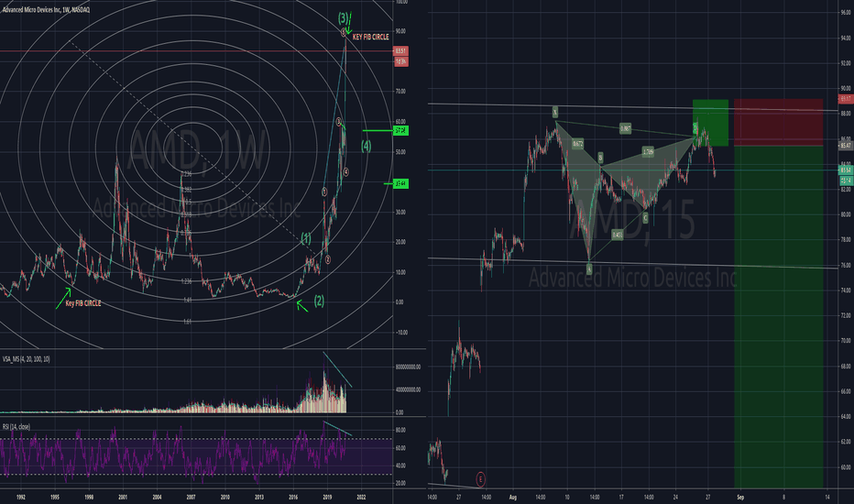The height and width of the screenshot is (504, 854).
Task: Select the harmonic pattern B point label
Action: click(601, 158)
